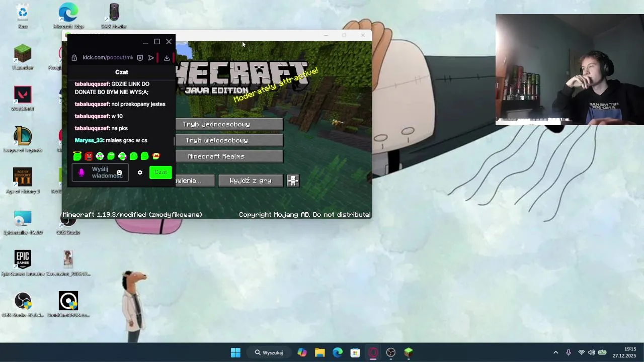
Task: Open the Wi-Fi network tray icon
Action: coord(582,352)
